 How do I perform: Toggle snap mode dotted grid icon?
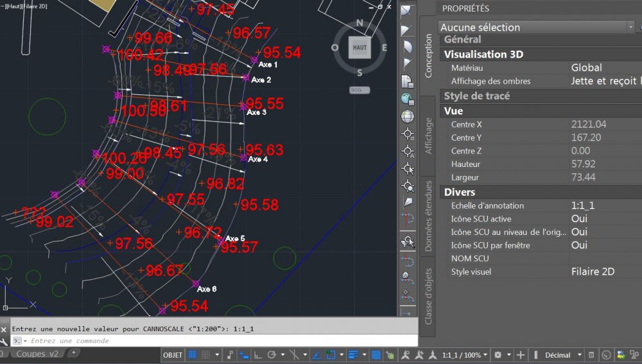[206, 355]
